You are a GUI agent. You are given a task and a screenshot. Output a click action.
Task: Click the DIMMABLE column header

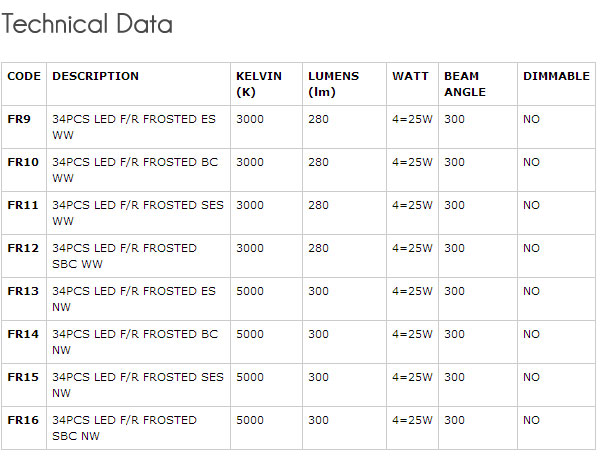click(x=556, y=76)
